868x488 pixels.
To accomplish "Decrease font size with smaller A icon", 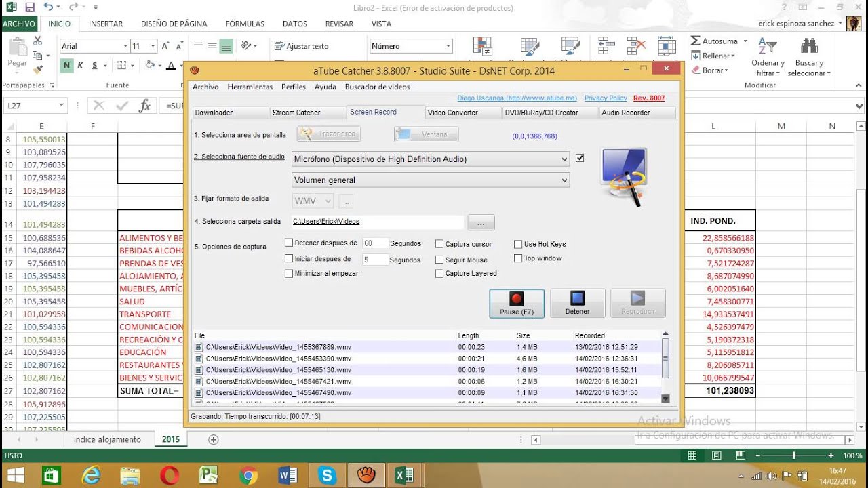I will 178,46.
